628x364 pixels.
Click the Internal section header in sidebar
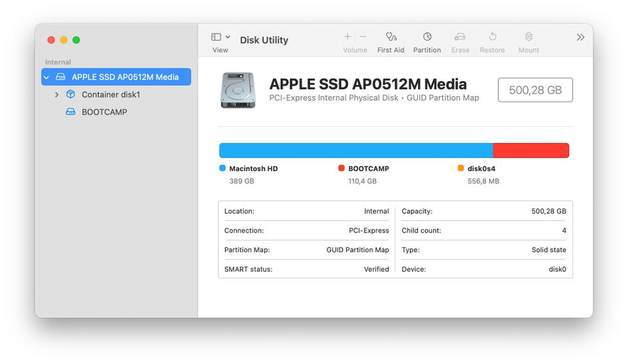point(58,62)
